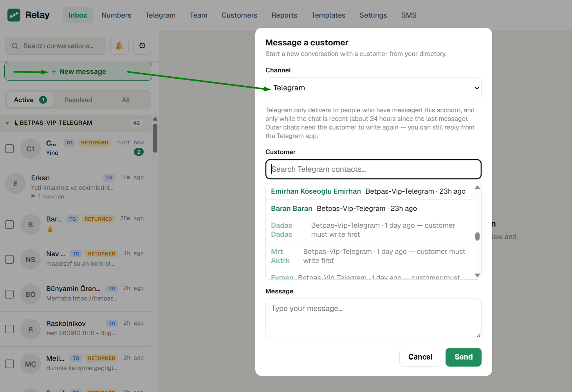Screen dimensions: 572x392
Task: Click the Type your message text area
Action: (373, 318)
